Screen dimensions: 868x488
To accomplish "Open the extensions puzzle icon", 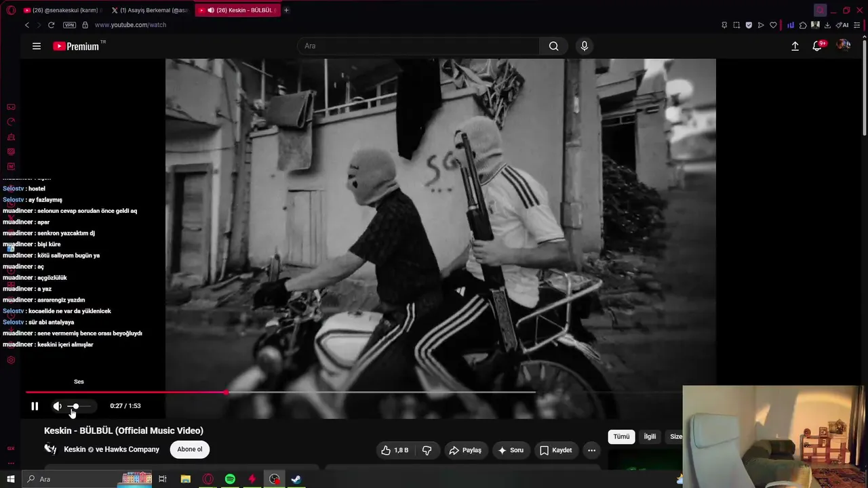I will tap(803, 25).
